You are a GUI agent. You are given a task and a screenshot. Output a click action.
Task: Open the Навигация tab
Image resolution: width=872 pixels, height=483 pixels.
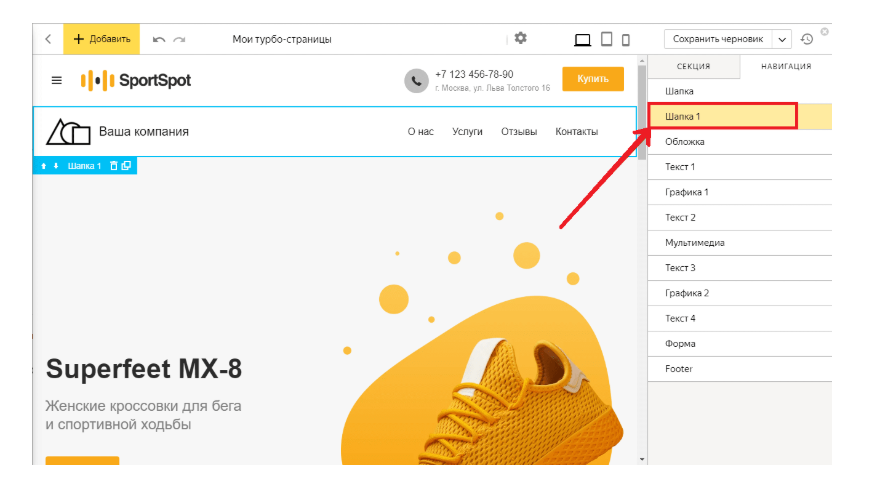[x=786, y=66]
